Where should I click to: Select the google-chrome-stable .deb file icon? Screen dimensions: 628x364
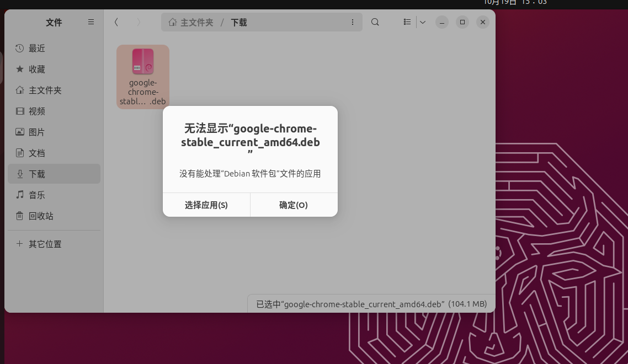(143, 77)
